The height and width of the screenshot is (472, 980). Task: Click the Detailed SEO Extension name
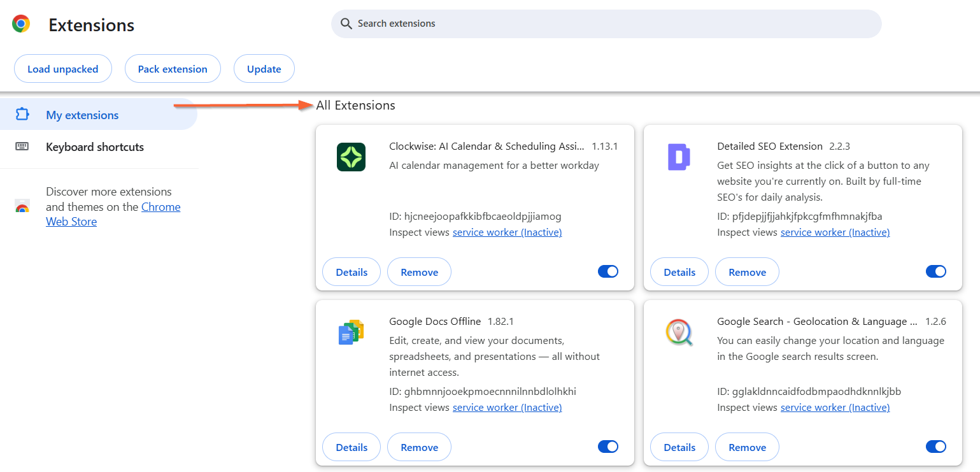click(x=770, y=146)
